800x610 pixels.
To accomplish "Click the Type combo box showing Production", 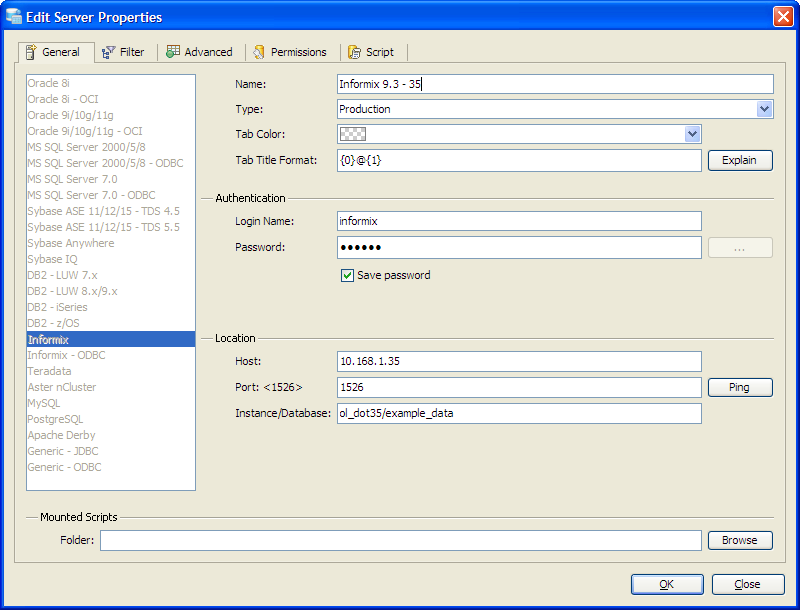I will click(555, 109).
